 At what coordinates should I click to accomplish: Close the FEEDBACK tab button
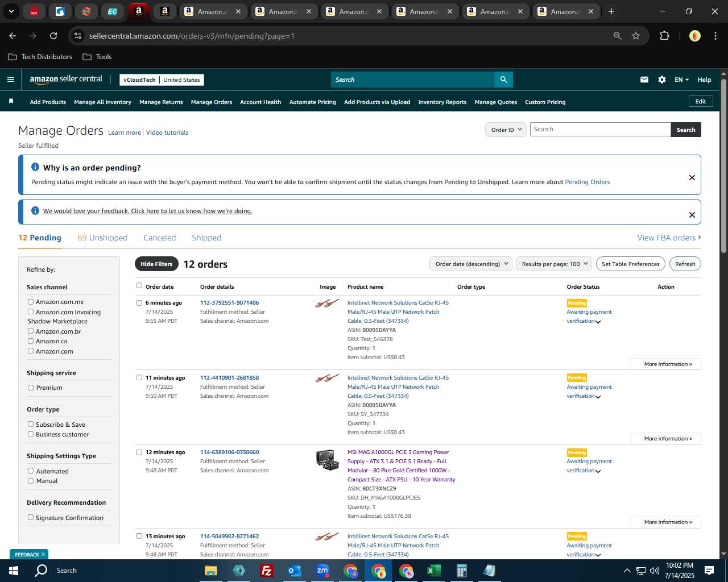(x=43, y=554)
